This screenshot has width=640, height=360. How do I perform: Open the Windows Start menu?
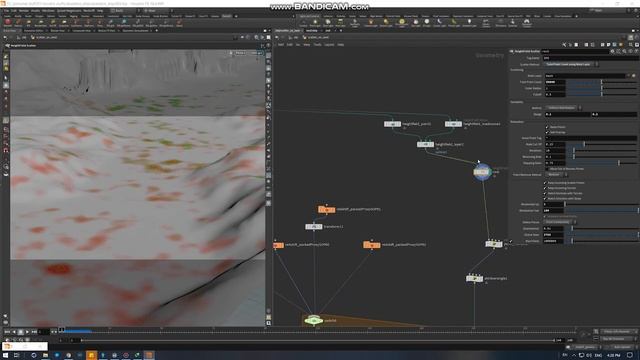(6, 356)
